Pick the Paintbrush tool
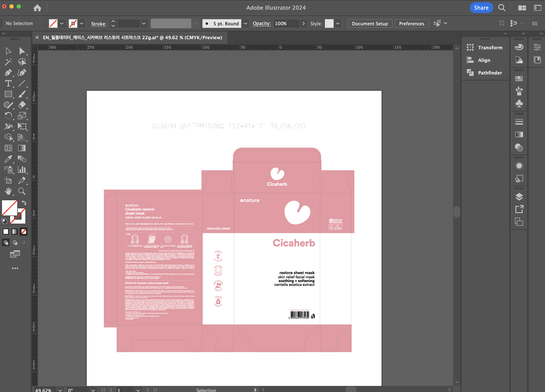 pyautogui.click(x=22, y=94)
